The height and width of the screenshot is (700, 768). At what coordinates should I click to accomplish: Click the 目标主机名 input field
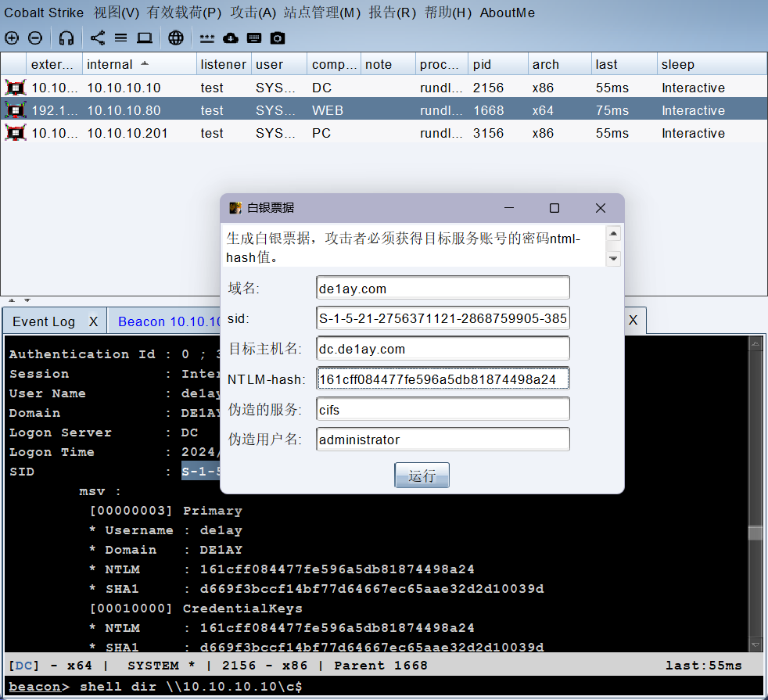tap(443, 349)
